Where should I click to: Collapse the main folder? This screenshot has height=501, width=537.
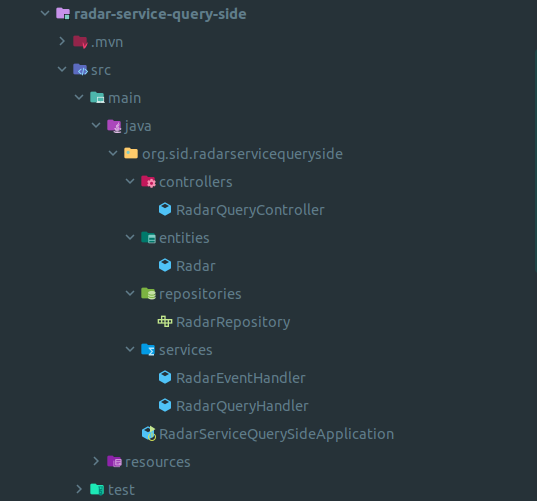point(79,98)
